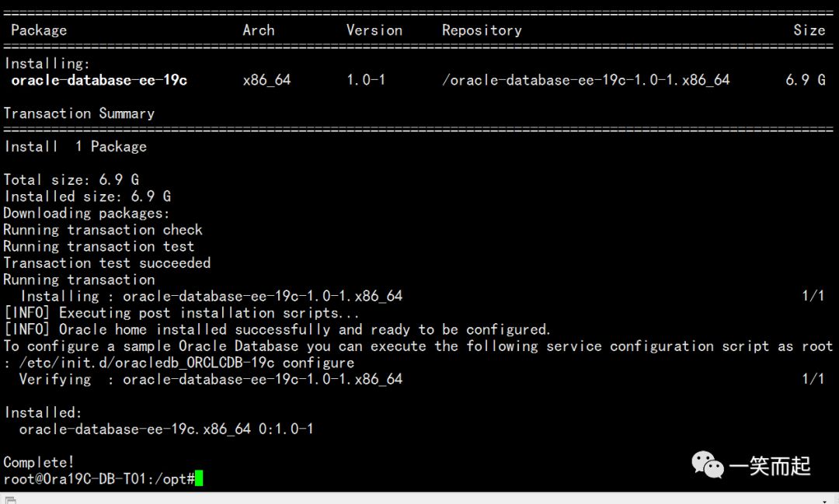Click the 1/1 counter on the Installing line
The width and height of the screenshot is (839, 504).
[813, 295]
